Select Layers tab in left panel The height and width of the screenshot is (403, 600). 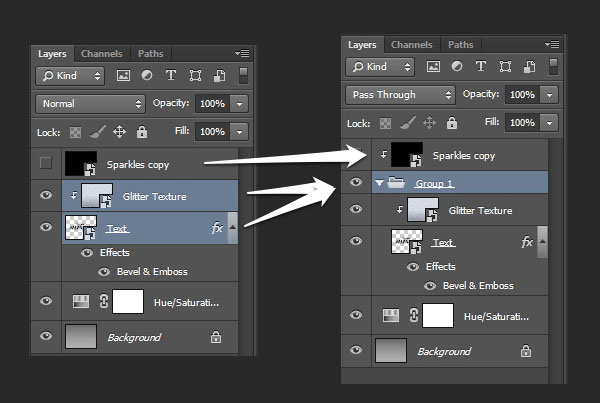pyautogui.click(x=52, y=54)
